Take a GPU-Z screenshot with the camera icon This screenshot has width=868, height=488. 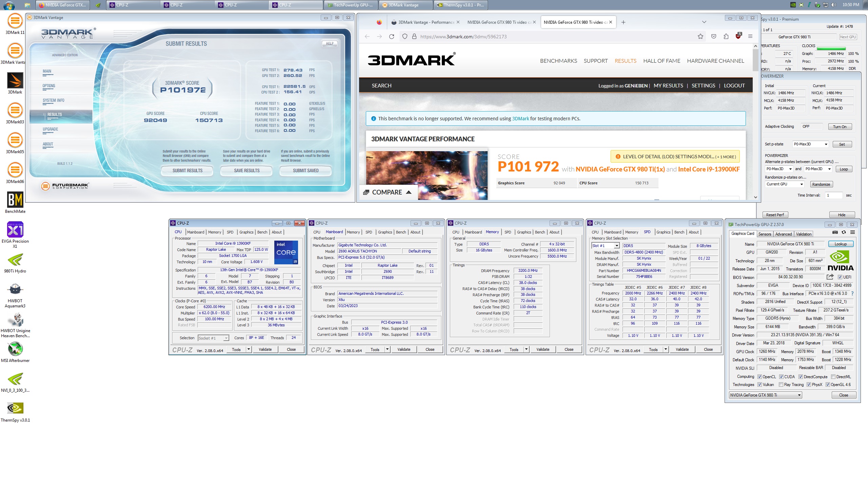(x=835, y=232)
